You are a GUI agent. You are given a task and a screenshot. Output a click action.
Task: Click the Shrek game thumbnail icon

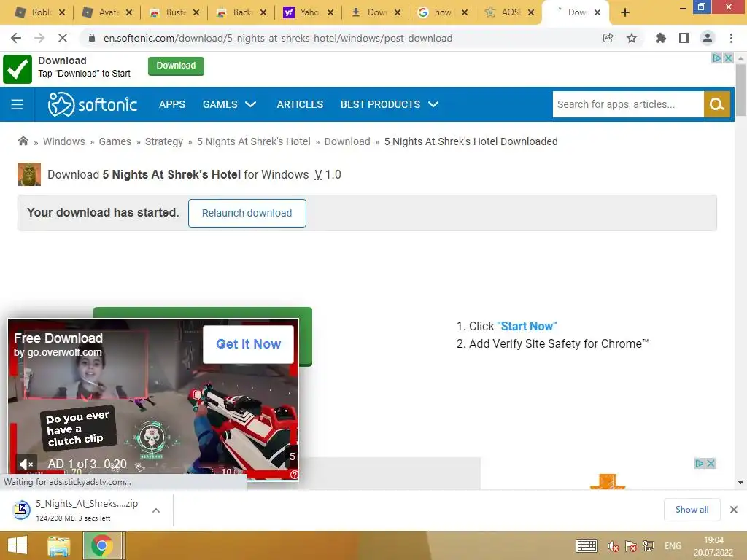pos(29,174)
